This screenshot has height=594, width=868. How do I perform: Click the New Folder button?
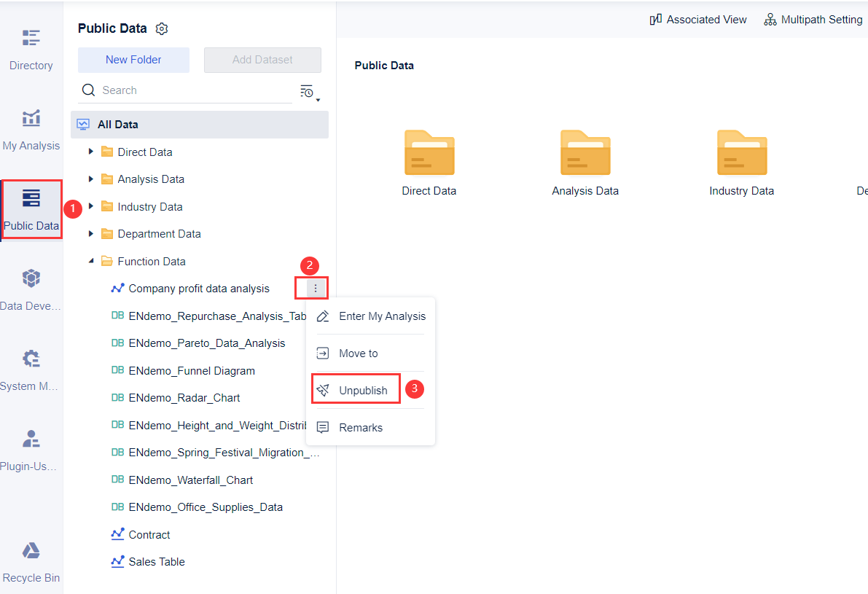pyautogui.click(x=133, y=59)
